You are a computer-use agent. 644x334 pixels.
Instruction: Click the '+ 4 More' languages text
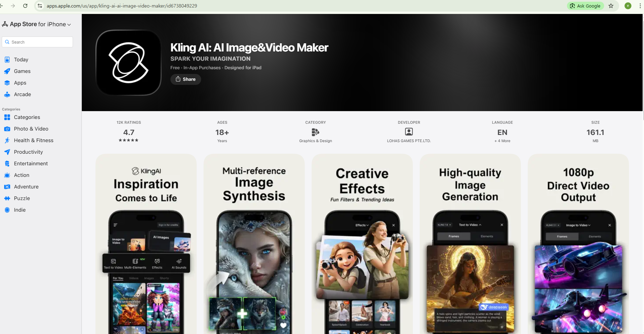(502, 141)
